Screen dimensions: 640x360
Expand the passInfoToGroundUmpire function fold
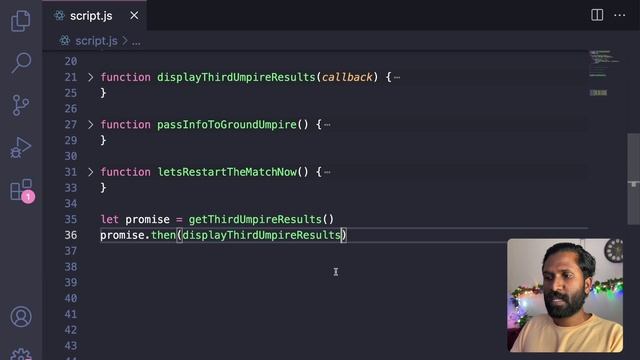(90, 124)
